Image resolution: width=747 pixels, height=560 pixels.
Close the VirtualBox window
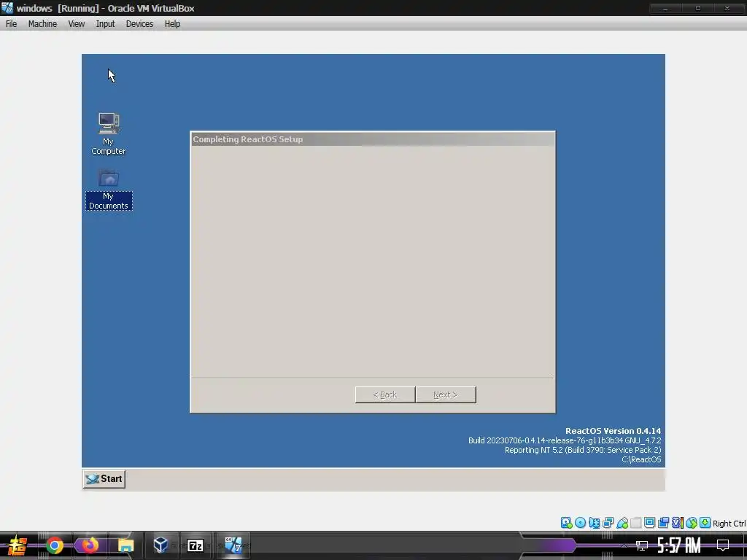(x=727, y=8)
